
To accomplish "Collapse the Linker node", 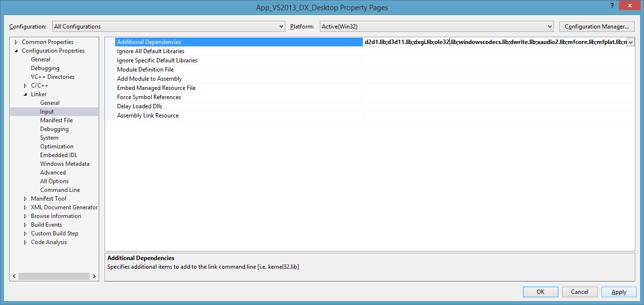I will 25,94.
